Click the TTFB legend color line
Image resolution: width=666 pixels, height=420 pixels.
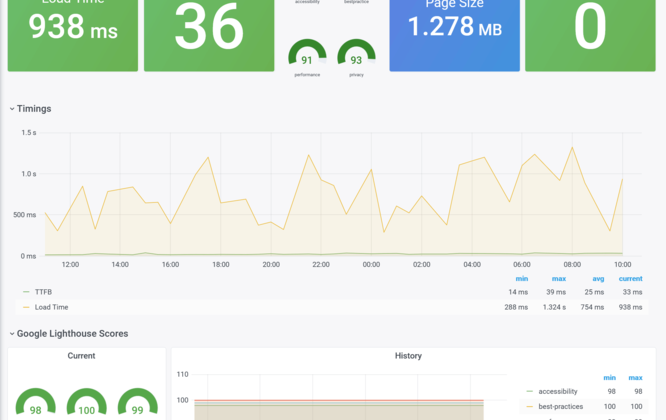[26, 292]
